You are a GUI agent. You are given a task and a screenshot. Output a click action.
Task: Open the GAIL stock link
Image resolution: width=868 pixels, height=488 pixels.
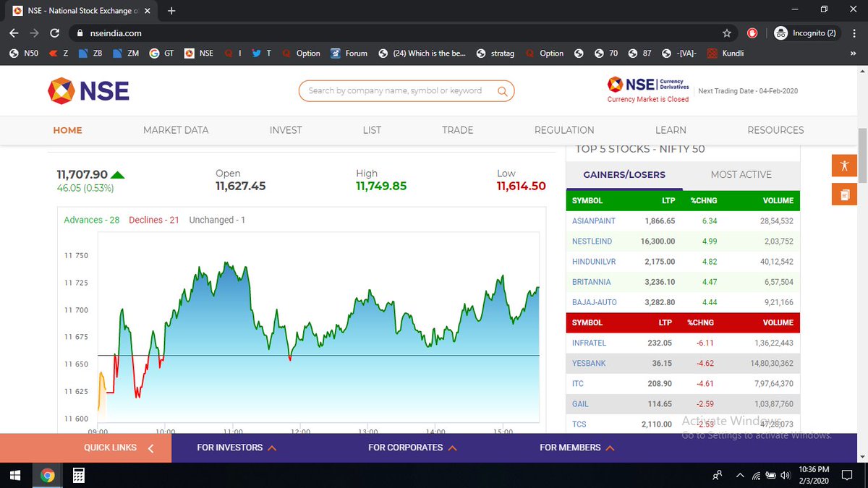tap(579, 404)
